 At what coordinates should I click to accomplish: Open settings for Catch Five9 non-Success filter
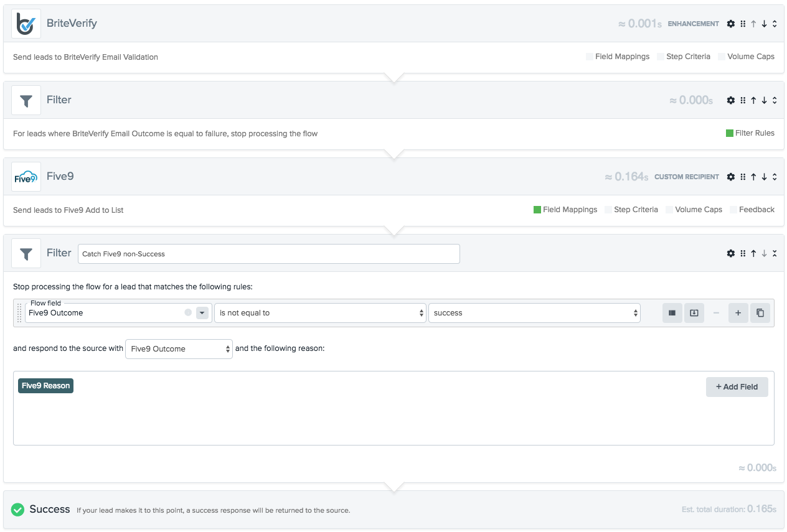click(x=731, y=253)
